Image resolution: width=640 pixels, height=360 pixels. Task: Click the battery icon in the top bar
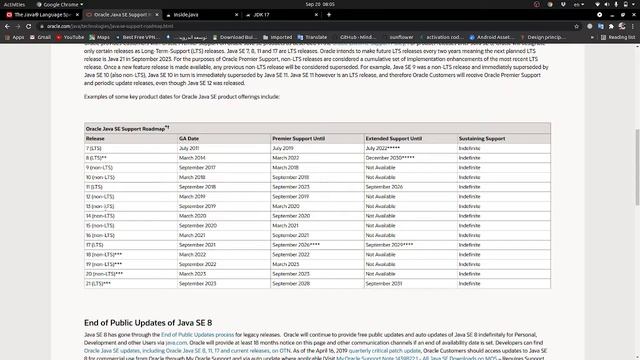click(x=626, y=4)
